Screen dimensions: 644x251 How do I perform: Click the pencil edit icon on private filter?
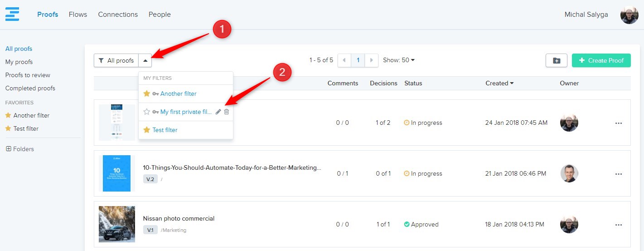218,112
